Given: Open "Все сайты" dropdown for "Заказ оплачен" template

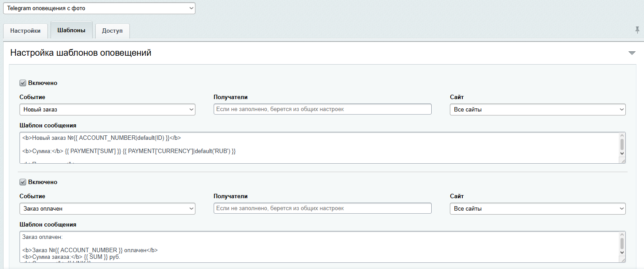Looking at the screenshot, I should point(537,208).
